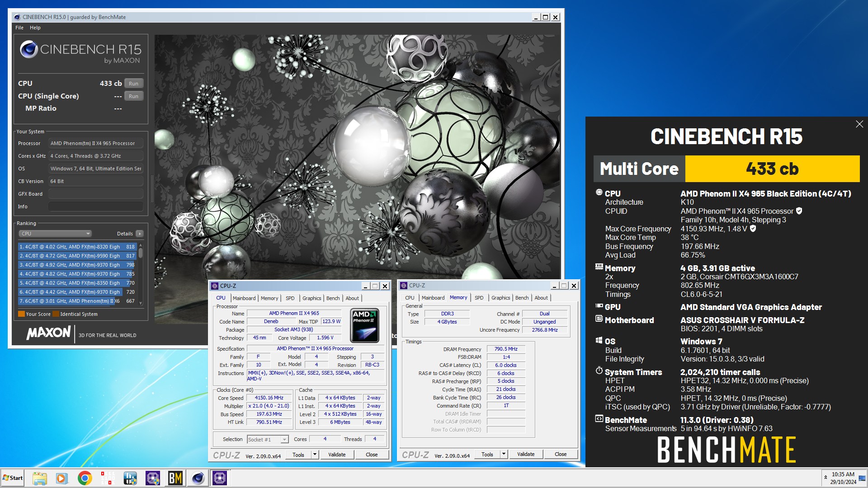This screenshot has width=868, height=488.
Task: Close the BenchMate result panel with X
Action: pos(859,124)
